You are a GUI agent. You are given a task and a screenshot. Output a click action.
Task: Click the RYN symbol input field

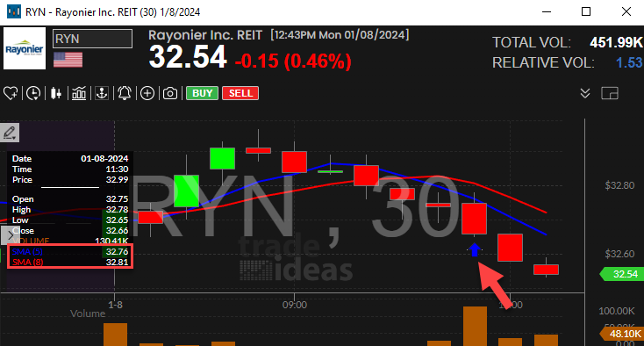[x=92, y=39]
